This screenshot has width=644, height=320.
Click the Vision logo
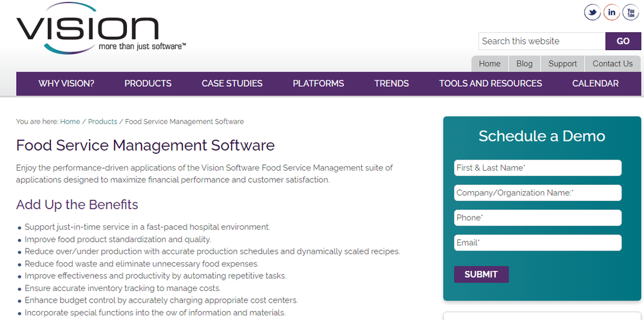click(x=101, y=28)
